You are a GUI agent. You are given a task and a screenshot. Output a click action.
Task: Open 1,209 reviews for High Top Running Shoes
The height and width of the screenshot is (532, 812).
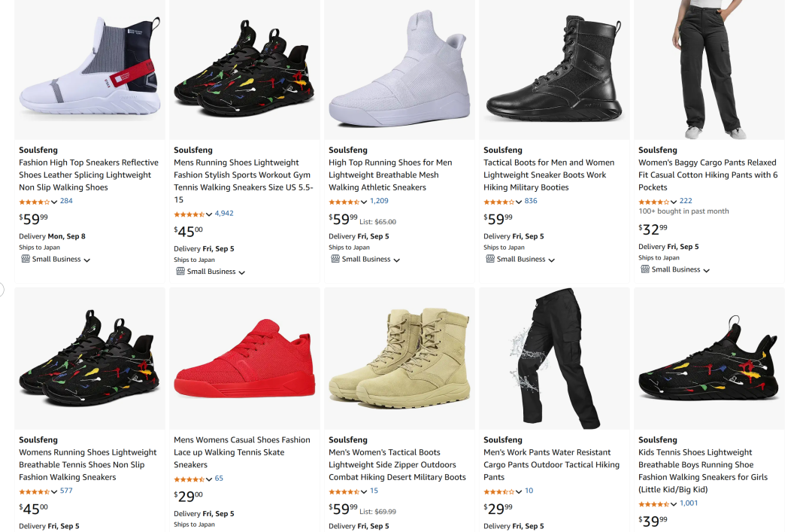379,201
